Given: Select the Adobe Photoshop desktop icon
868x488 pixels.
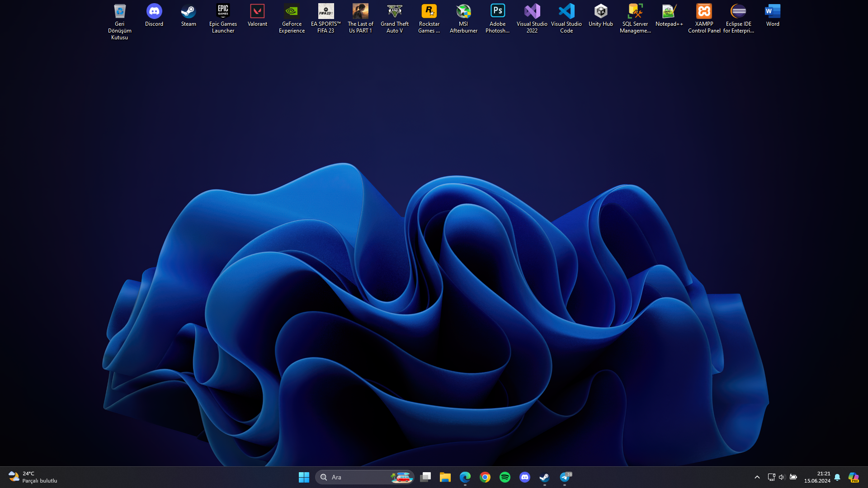Looking at the screenshot, I should 498,19.
